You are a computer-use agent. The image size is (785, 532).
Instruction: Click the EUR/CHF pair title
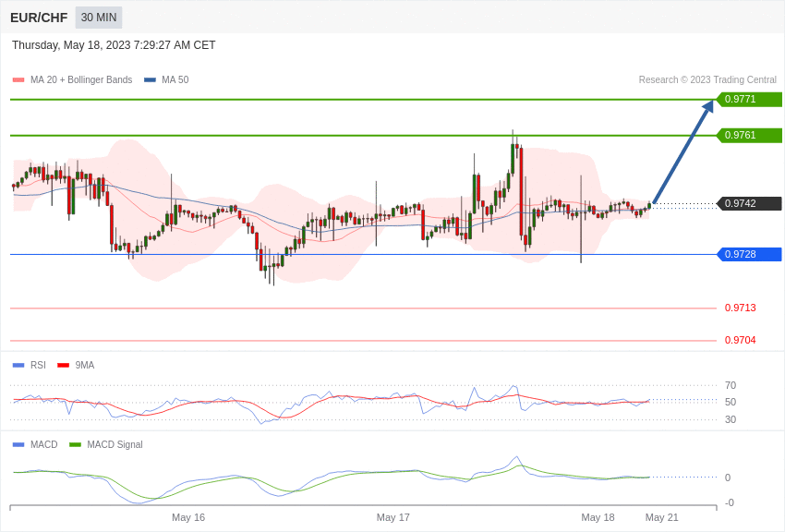point(39,18)
